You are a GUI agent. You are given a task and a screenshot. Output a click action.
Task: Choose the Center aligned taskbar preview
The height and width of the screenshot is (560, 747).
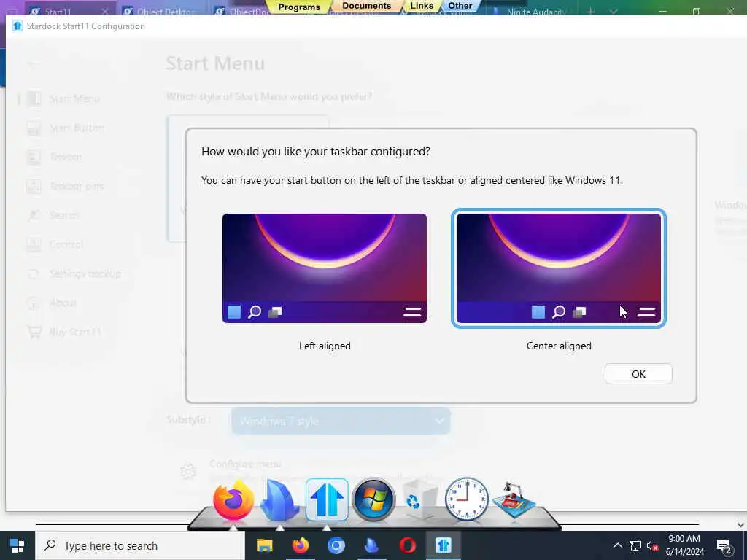tap(558, 268)
